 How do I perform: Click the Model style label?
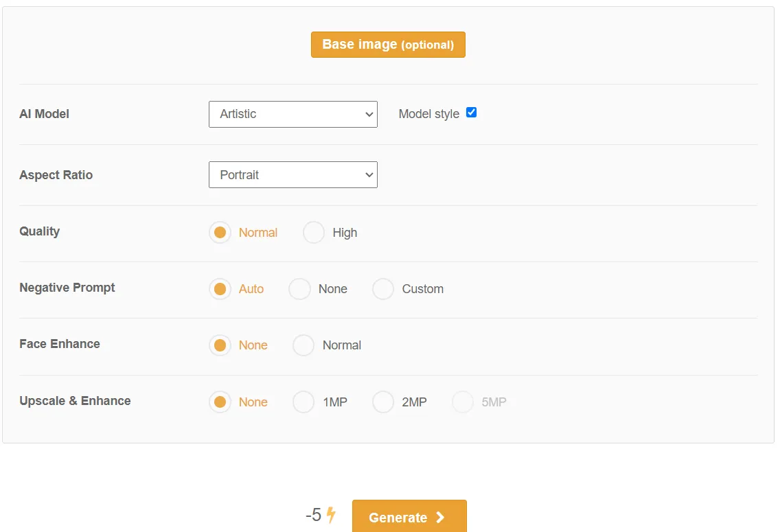point(428,114)
